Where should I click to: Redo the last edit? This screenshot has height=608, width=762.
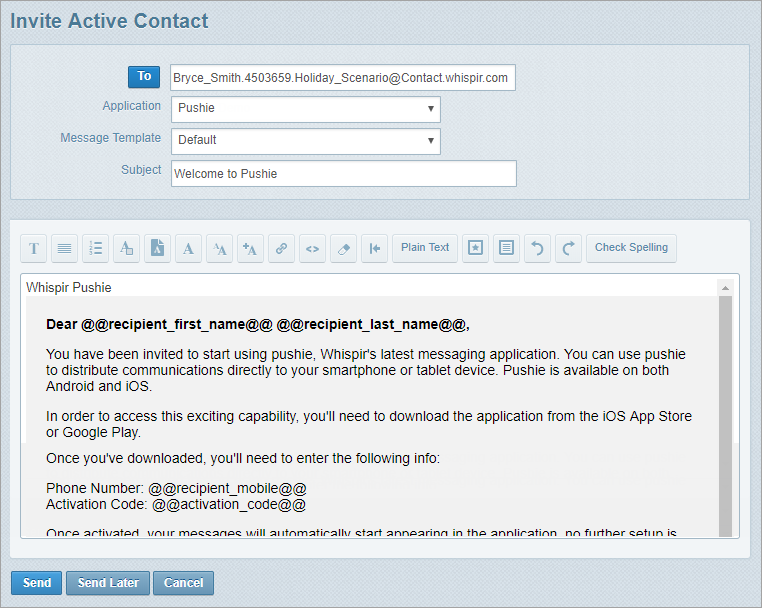(x=569, y=248)
